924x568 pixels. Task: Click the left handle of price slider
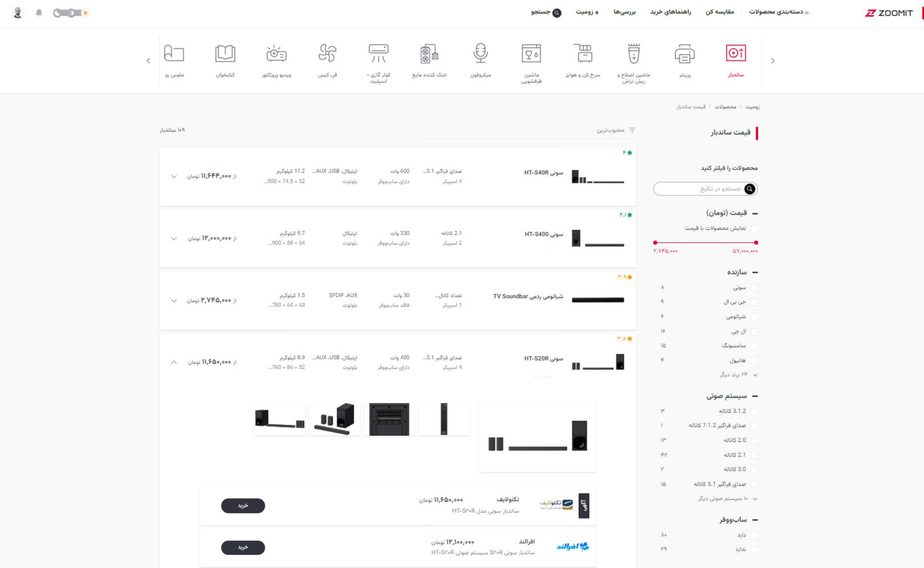(x=655, y=243)
